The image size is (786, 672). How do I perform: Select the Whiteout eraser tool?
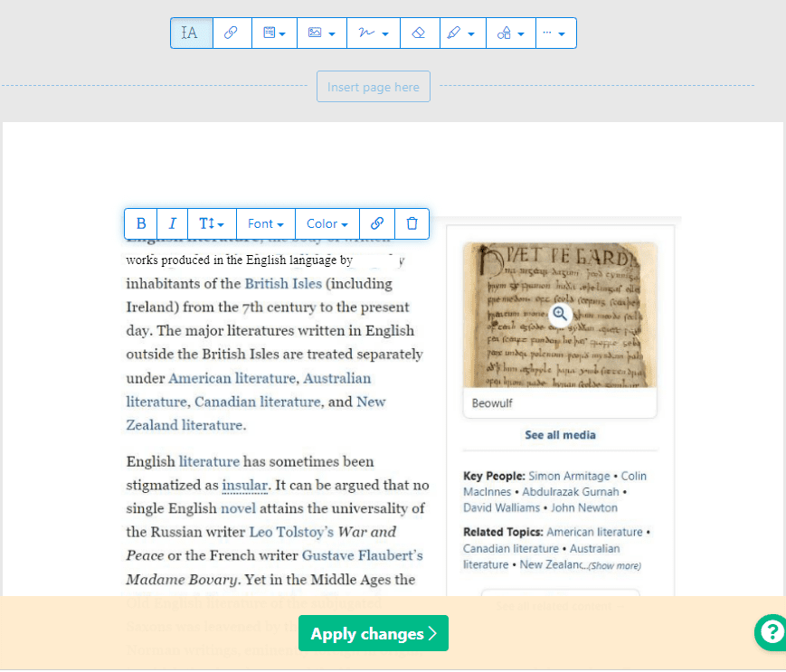point(417,33)
